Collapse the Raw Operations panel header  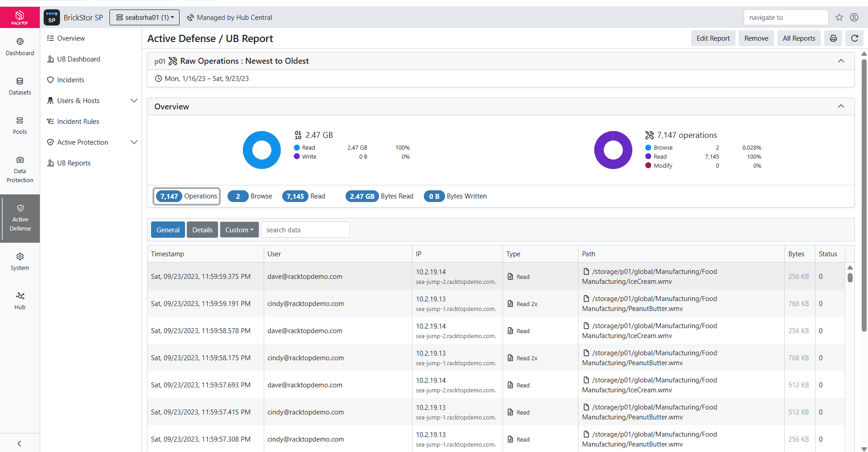pos(841,61)
